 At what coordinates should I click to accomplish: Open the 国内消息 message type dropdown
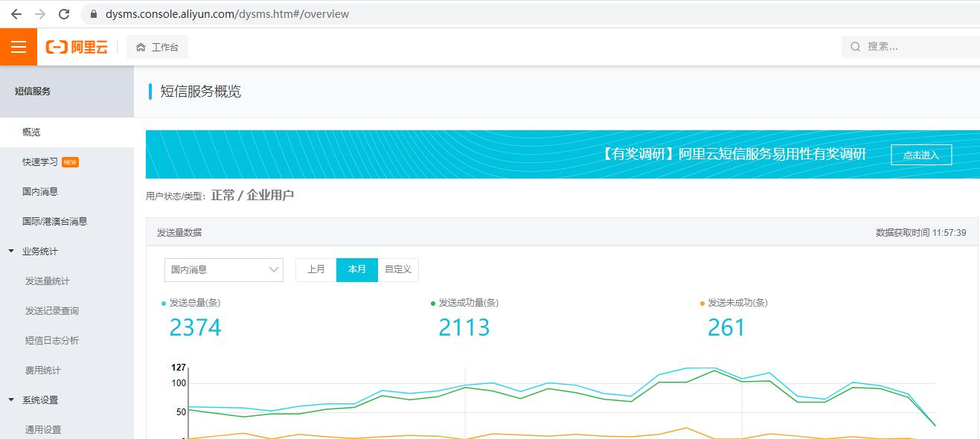[x=224, y=269]
